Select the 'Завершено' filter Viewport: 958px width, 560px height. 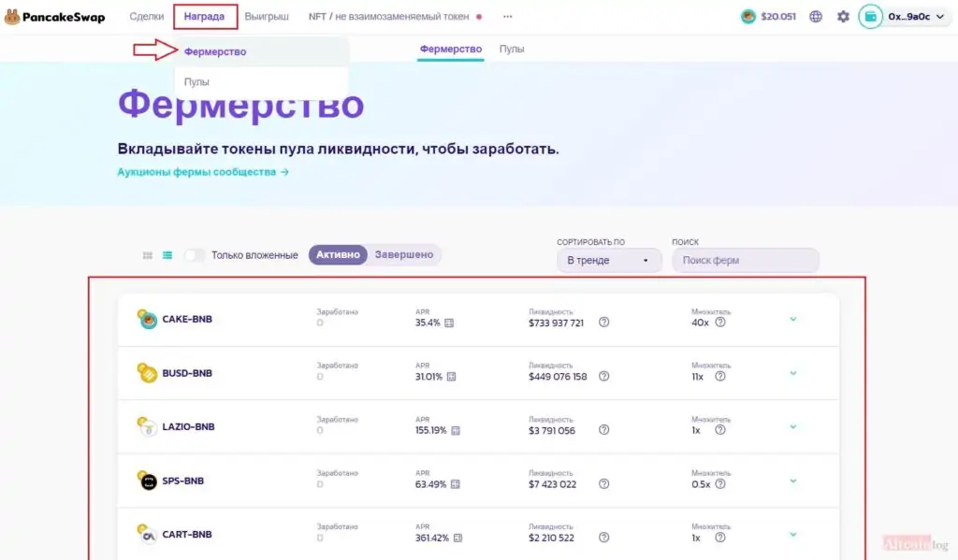[x=404, y=254]
